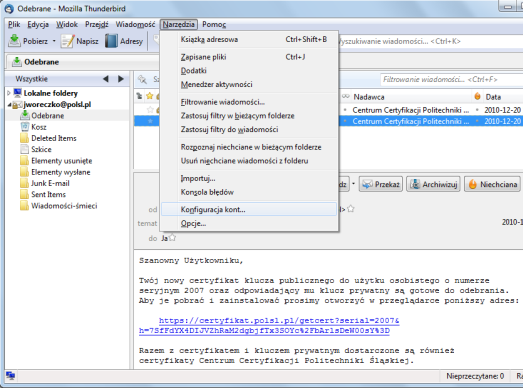Select the first Centrum Certyfikacji message
This screenshot has width=523, height=388.
411,110
